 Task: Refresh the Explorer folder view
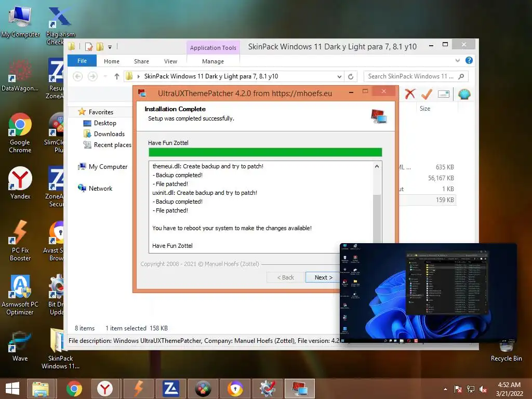click(351, 77)
